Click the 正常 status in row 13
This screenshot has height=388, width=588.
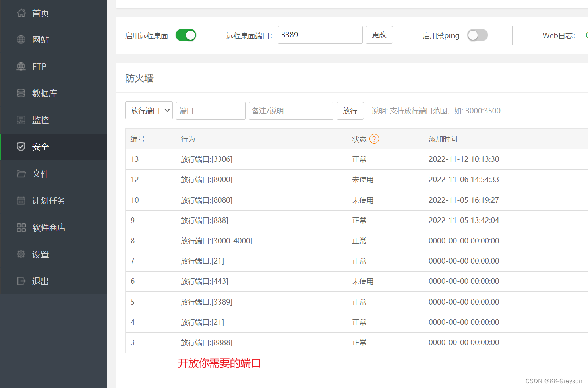coord(359,159)
